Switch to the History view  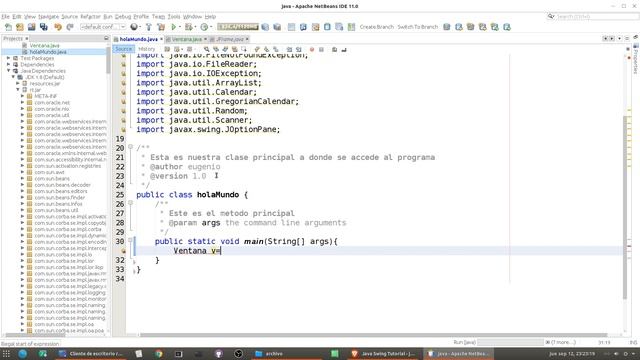pos(147,49)
